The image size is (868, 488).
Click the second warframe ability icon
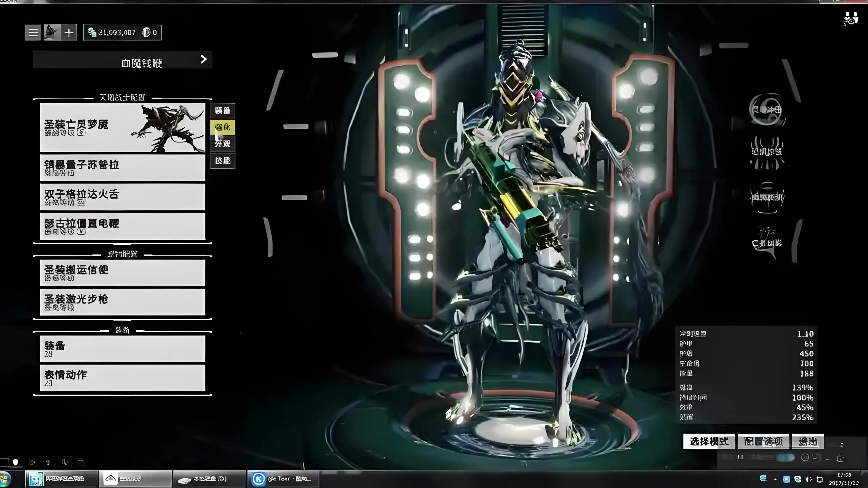point(767,152)
